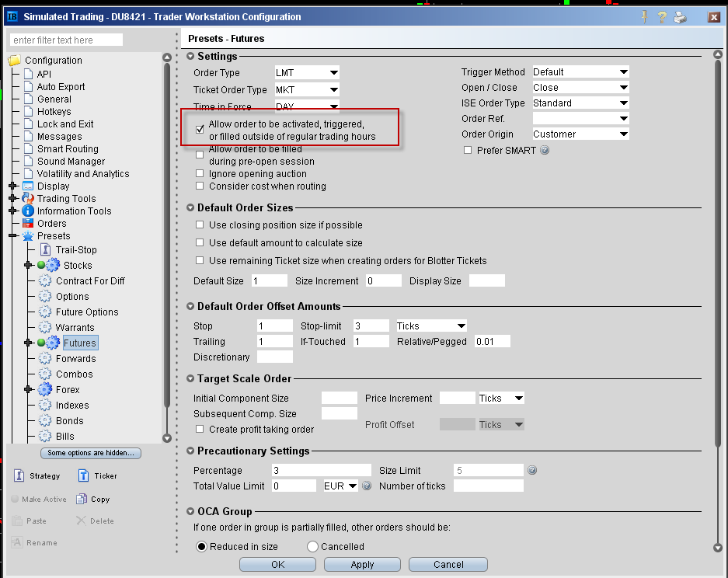
Task: Check Use closing position size if possible
Action: point(200,225)
